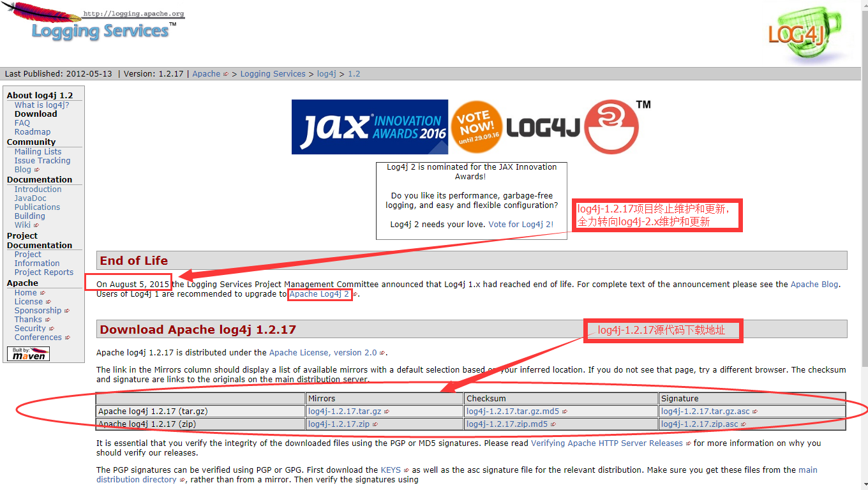Open Mailing Lists in the sidebar
Screen dimensions: 868x490
point(38,152)
